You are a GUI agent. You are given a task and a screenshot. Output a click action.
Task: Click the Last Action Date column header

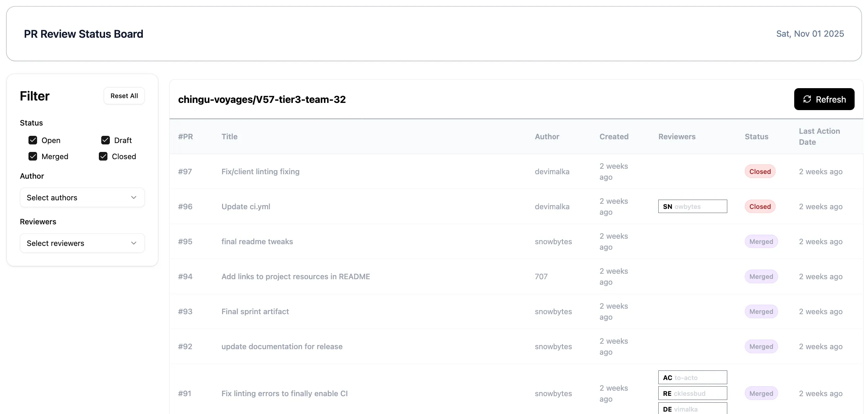pos(819,137)
